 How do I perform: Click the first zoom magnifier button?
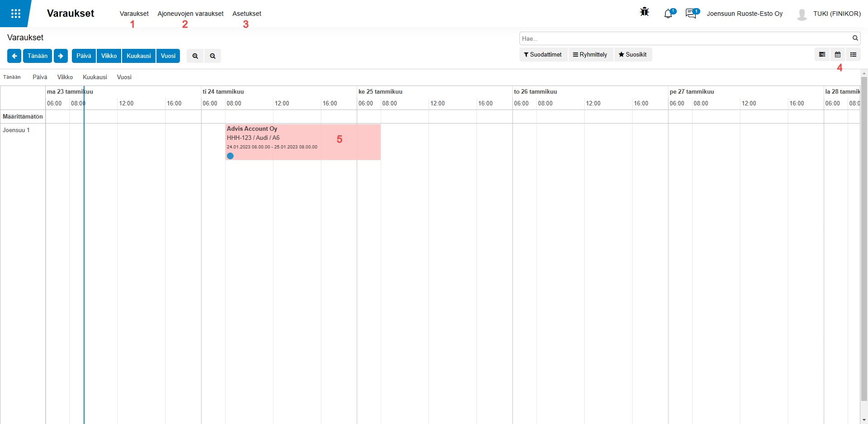click(x=195, y=56)
